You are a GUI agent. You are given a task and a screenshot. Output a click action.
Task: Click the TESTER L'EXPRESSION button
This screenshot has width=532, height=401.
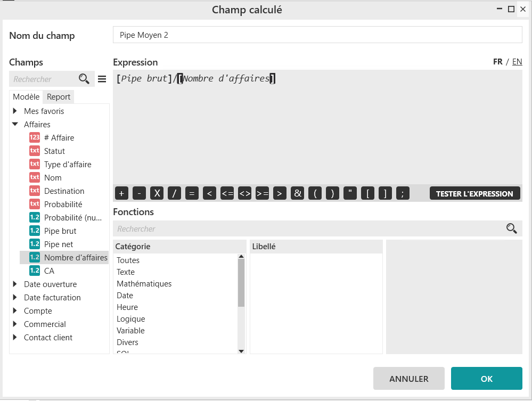pos(474,193)
